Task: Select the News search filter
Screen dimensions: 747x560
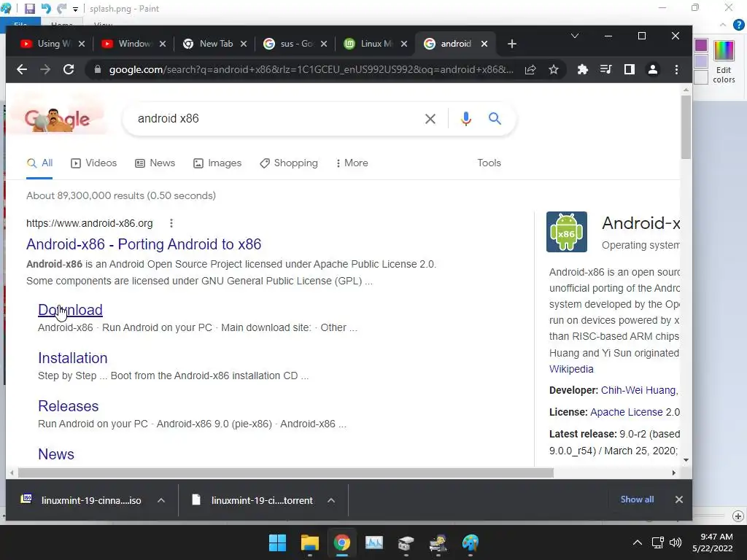Action: pyautogui.click(x=155, y=163)
